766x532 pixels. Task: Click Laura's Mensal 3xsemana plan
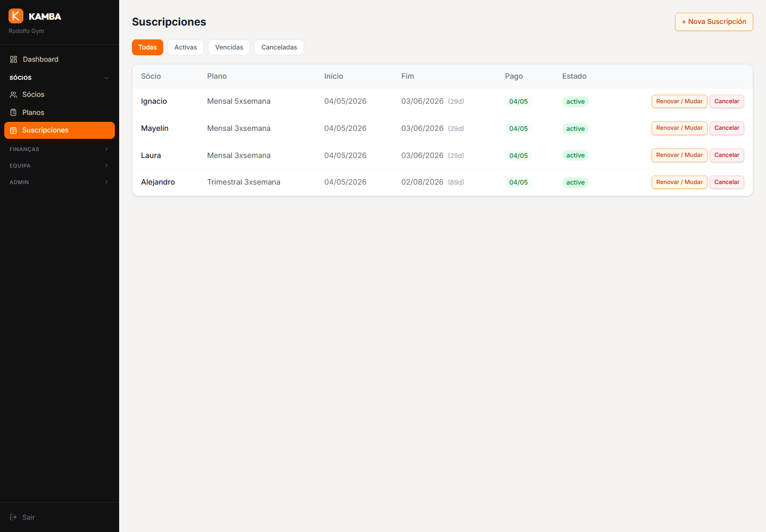[239, 156]
